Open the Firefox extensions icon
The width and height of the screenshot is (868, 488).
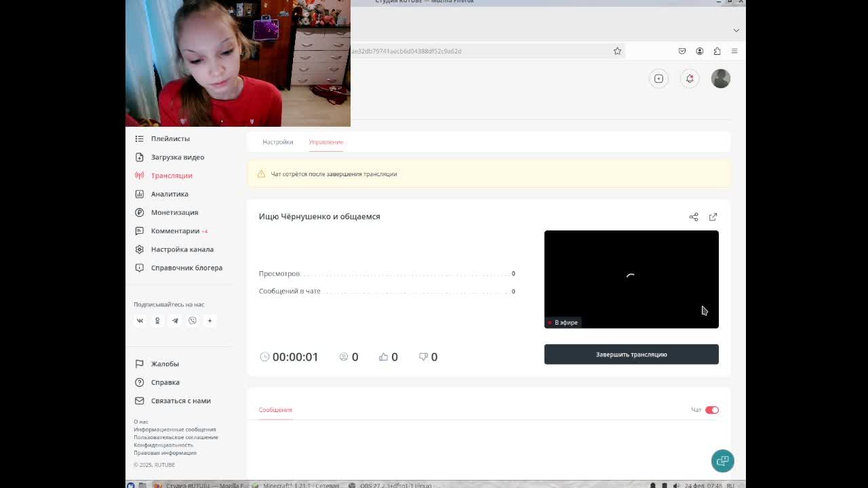pyautogui.click(x=717, y=51)
